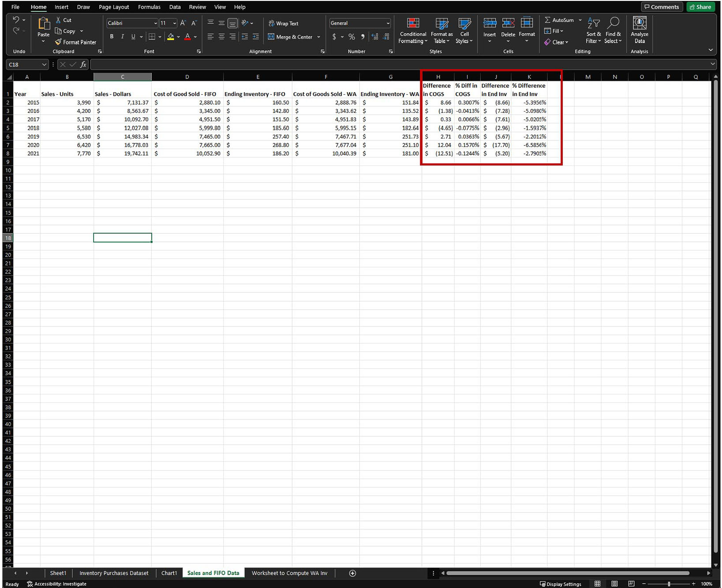Viewport: 722px width, 588px height.
Task: Open the Sort & Filter menu
Action: pos(594,30)
